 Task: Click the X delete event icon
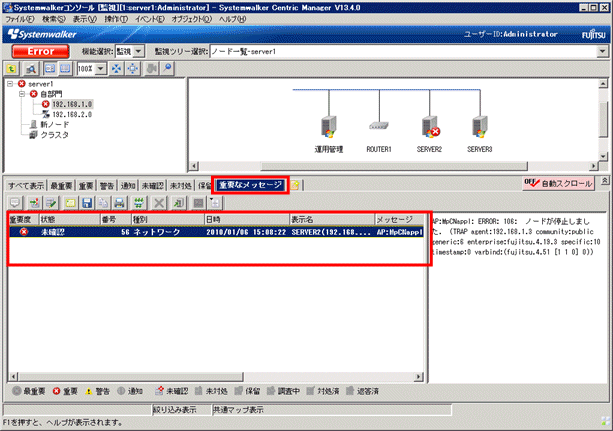coord(159,203)
